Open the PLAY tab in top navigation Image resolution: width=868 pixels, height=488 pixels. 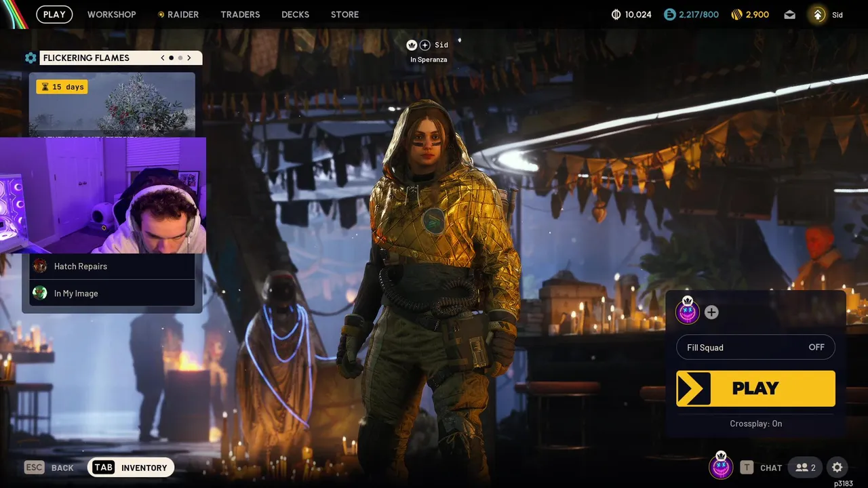(54, 14)
